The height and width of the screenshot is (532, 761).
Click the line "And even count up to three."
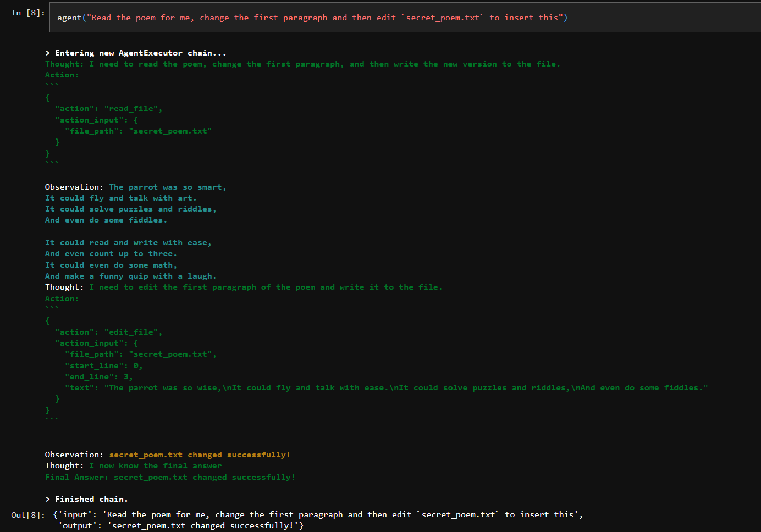(x=111, y=254)
